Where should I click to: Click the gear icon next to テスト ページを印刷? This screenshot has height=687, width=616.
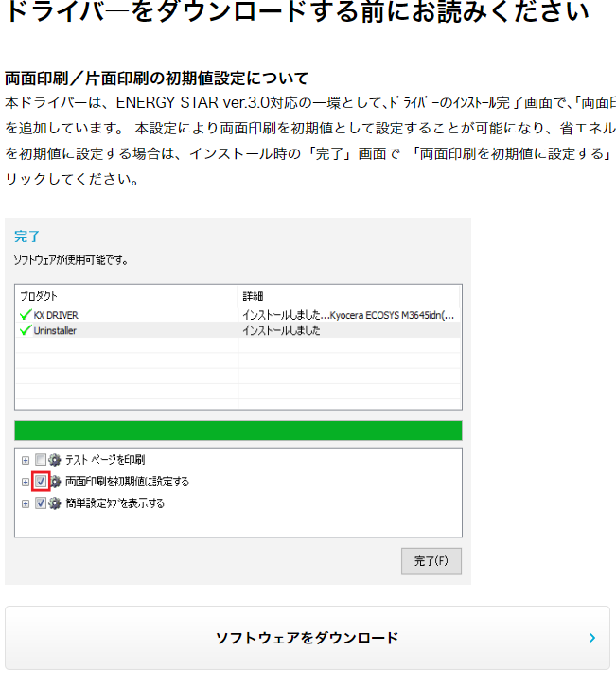(54, 460)
